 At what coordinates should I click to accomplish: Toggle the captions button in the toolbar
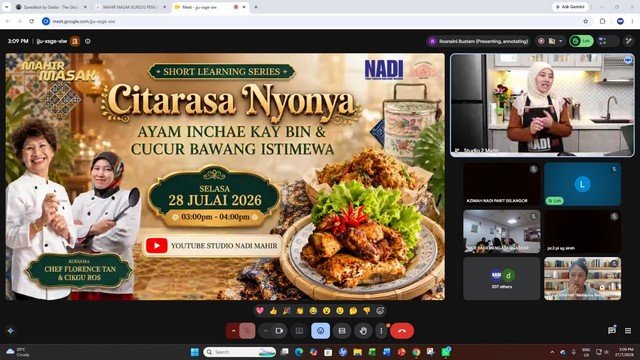tap(342, 331)
